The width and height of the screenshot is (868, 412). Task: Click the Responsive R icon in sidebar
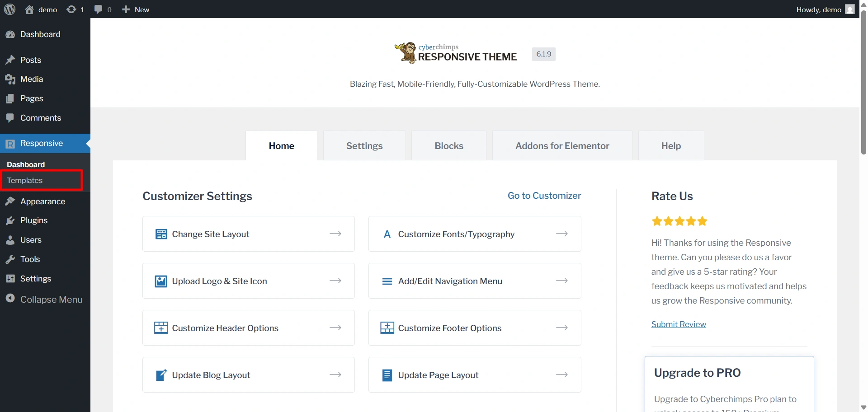click(10, 144)
